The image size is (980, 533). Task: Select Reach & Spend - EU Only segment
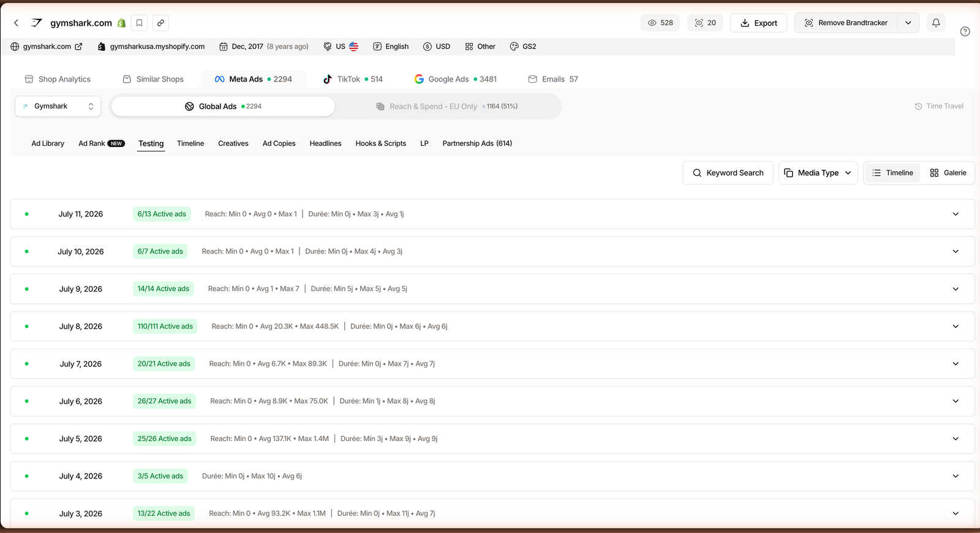point(447,106)
